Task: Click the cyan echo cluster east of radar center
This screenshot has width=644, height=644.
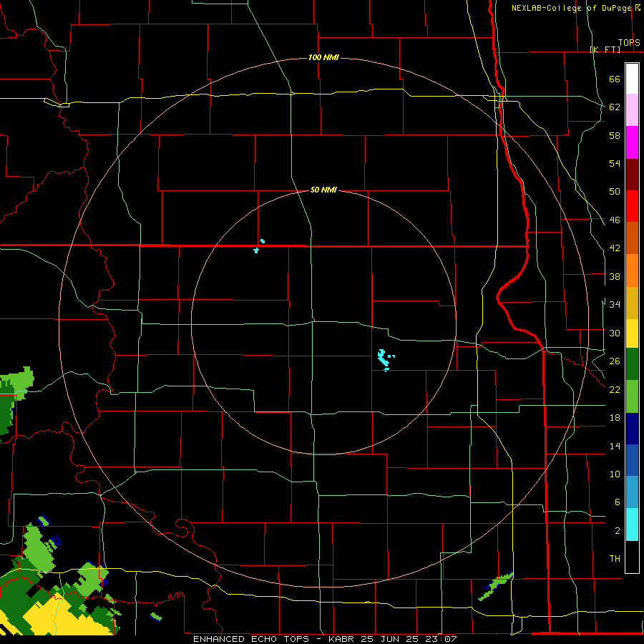Action: (x=384, y=358)
